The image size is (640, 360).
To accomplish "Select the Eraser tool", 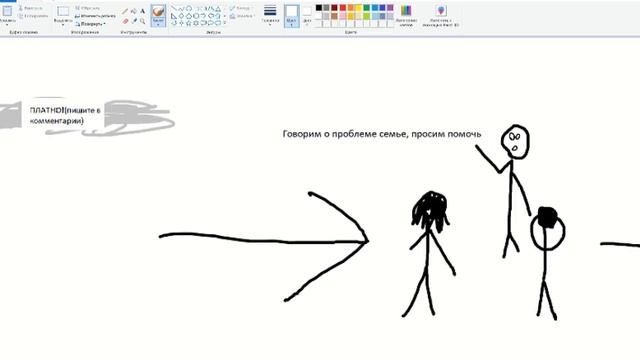I will [125, 21].
